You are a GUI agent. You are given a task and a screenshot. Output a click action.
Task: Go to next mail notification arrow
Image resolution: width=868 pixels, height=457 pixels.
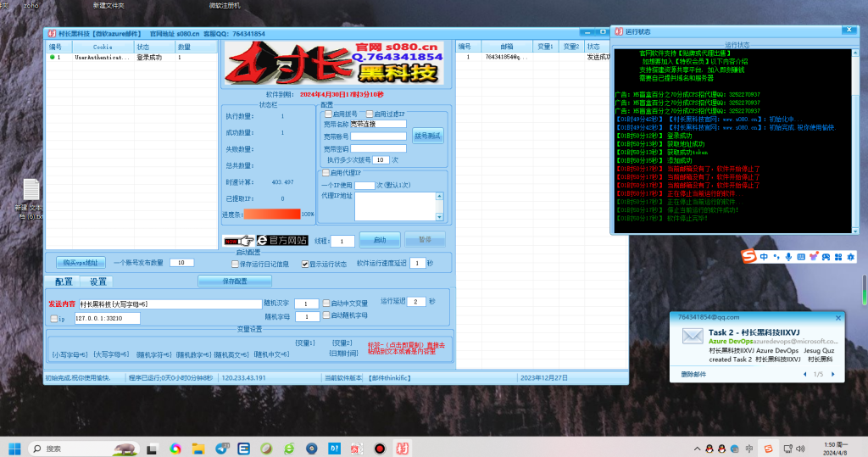coord(832,375)
